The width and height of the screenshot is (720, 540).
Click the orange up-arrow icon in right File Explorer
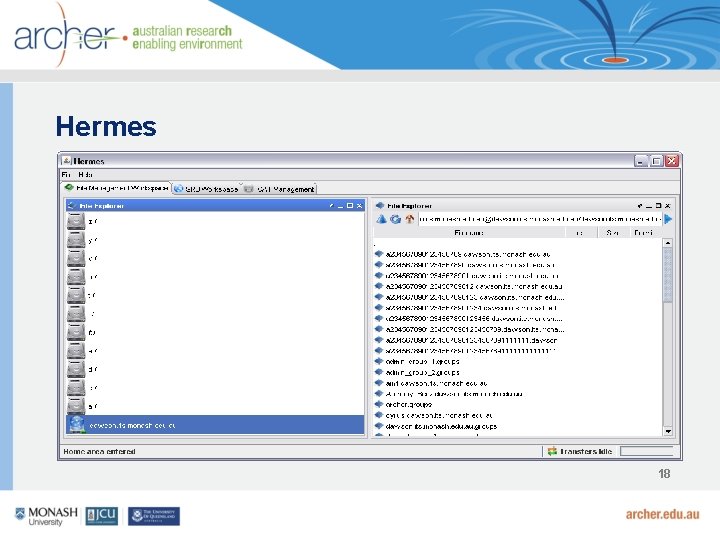pos(409,219)
